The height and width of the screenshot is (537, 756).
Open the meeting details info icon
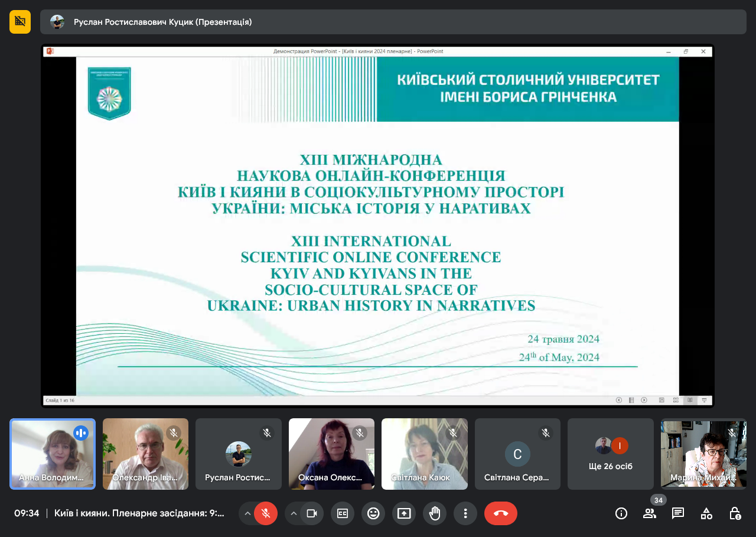pos(621,513)
